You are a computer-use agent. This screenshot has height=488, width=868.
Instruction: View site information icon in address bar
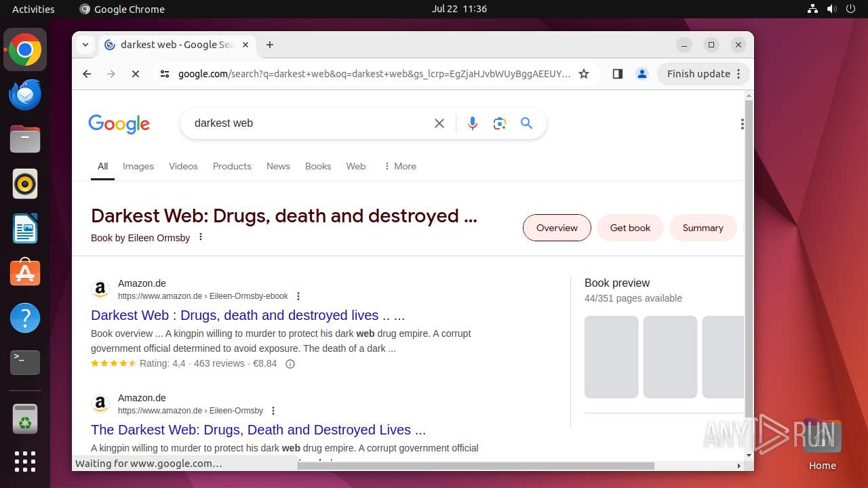pyautogui.click(x=165, y=74)
